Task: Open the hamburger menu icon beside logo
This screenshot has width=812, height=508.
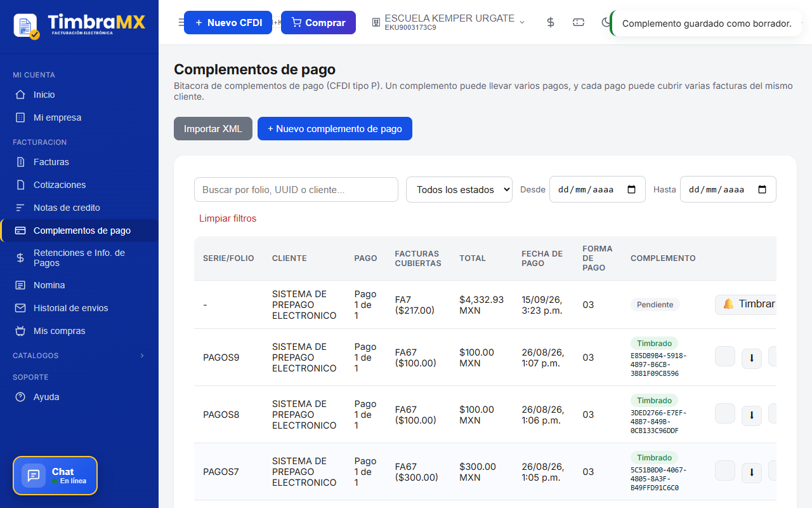Action: coord(181,22)
